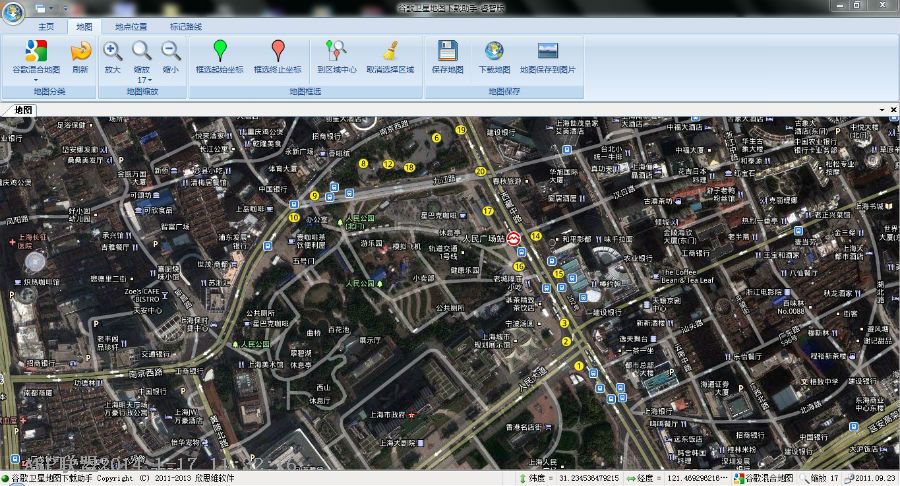Switch to the 地点位置 ribbon tab
The width and height of the screenshot is (900, 486).
(x=130, y=26)
